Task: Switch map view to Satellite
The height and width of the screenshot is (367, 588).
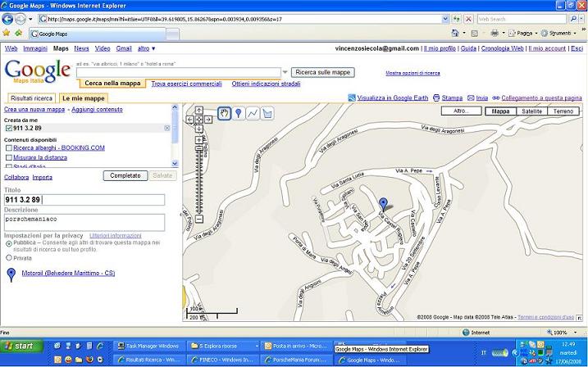Action: [x=531, y=111]
